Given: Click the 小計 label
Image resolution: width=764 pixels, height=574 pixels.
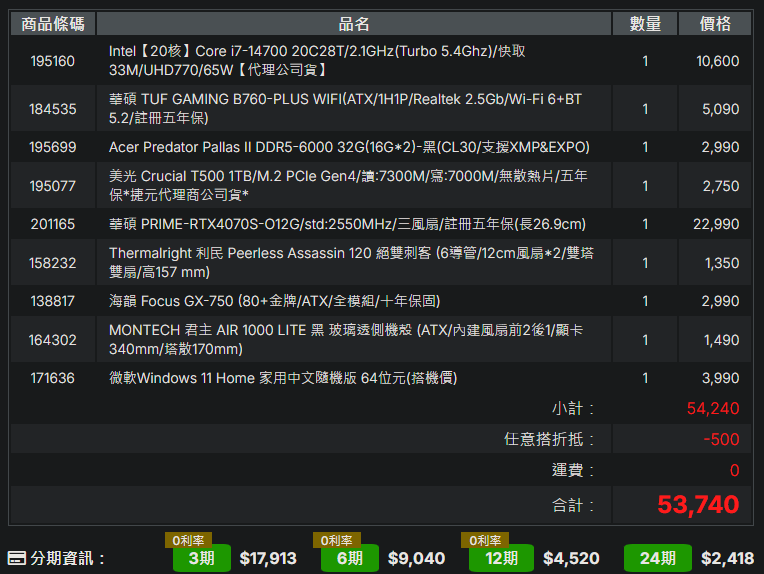Looking at the screenshot, I should pos(573,408).
